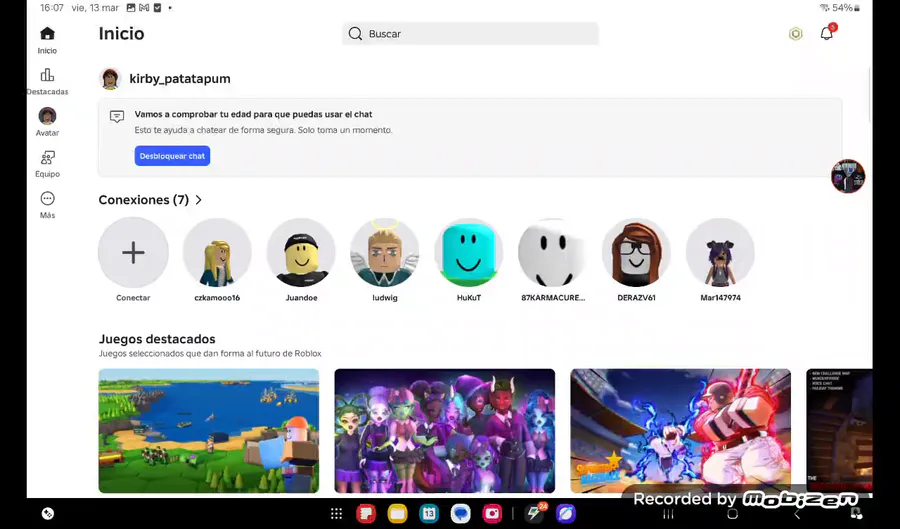Click the Juegos destacados heading
The width and height of the screenshot is (900, 529).
point(157,339)
